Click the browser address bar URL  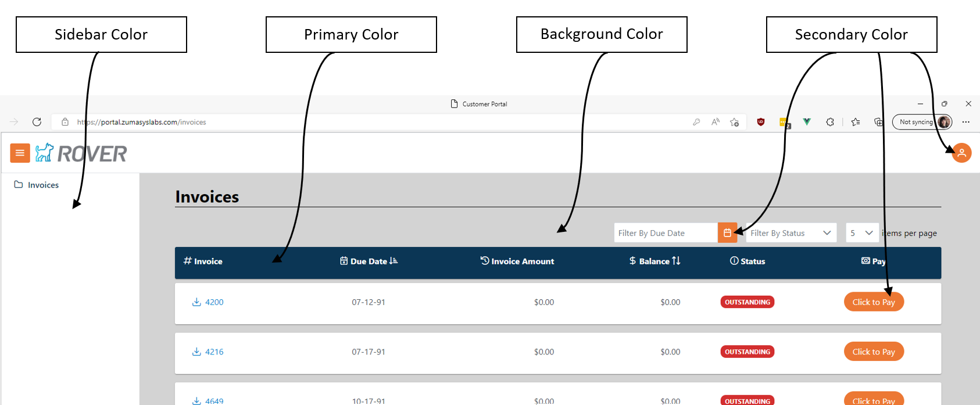point(142,122)
